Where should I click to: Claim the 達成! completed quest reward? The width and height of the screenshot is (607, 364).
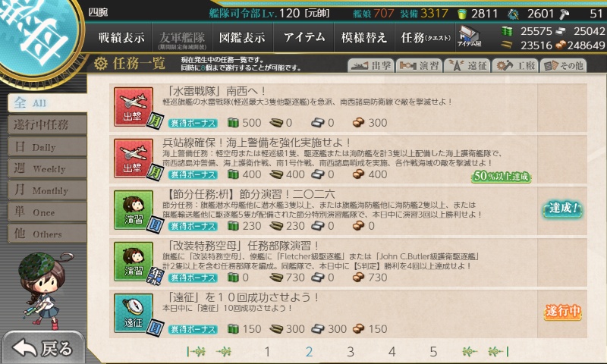(x=562, y=209)
